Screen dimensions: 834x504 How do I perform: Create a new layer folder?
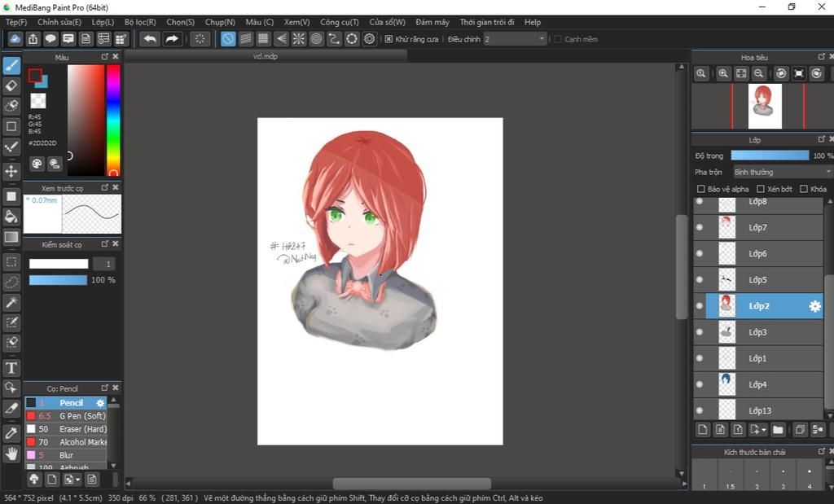[x=778, y=430]
